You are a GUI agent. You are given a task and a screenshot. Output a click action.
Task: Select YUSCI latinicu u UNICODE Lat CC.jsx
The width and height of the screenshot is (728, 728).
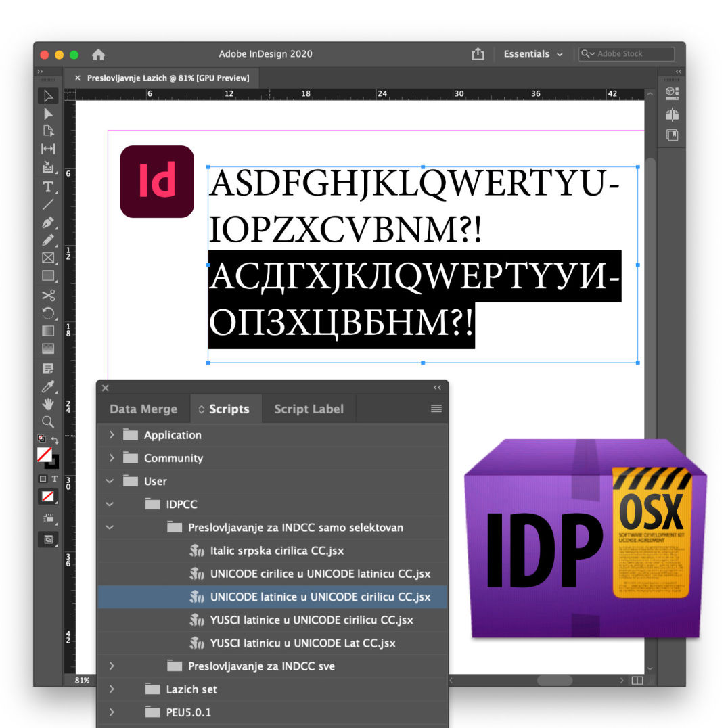pyautogui.click(x=273, y=643)
